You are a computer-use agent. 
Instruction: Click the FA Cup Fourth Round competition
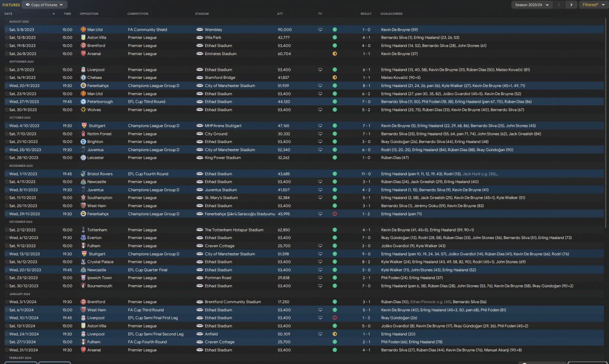pos(147,342)
